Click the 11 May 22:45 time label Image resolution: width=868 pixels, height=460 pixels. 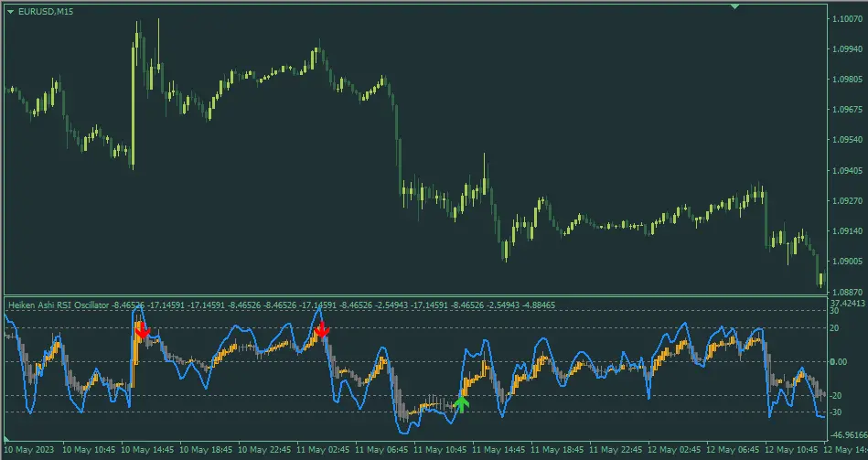[617, 450]
